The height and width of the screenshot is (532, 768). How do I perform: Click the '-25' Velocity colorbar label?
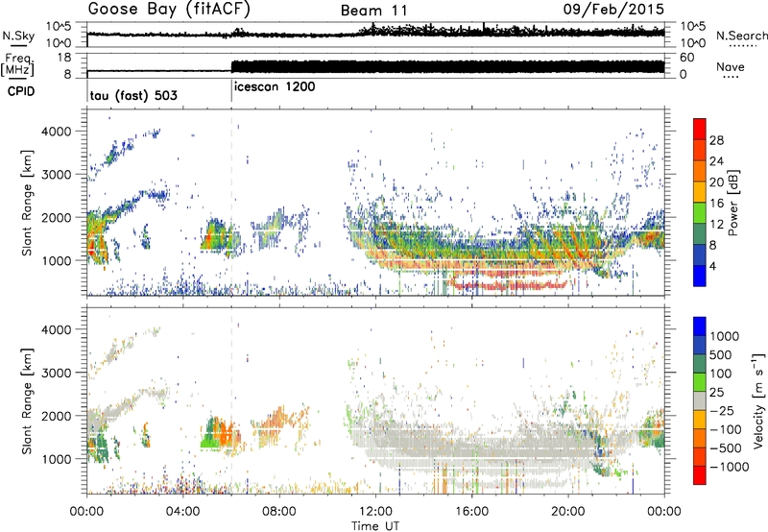tap(721, 411)
